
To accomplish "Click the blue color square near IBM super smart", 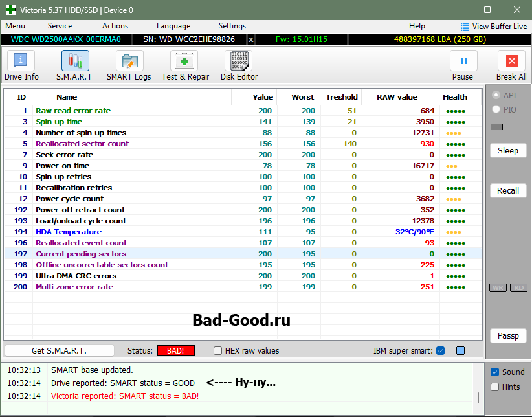I will [x=460, y=351].
